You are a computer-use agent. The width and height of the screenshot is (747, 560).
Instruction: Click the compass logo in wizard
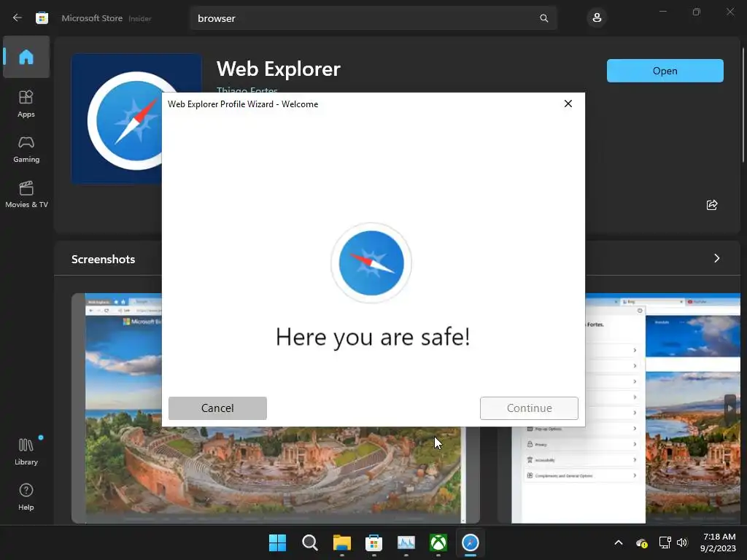371,262
